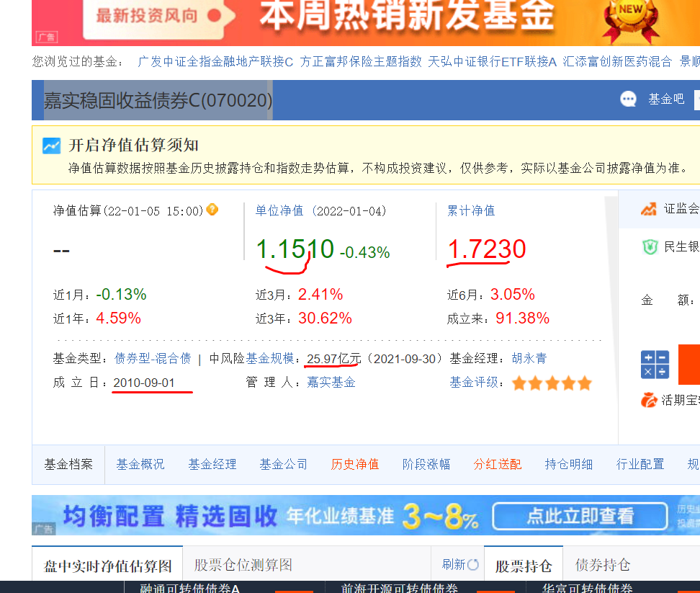Switch to 债券持仓 tab

click(603, 565)
